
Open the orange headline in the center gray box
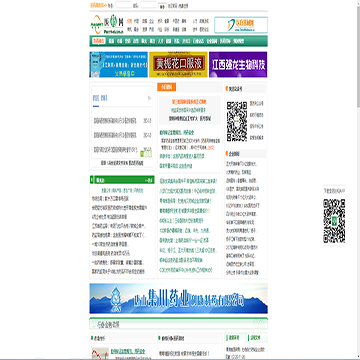189,101
